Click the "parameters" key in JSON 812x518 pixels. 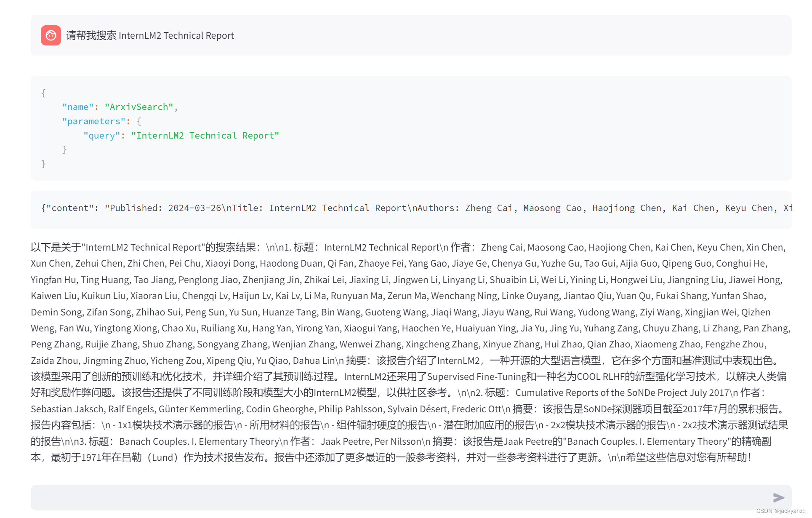(x=93, y=121)
